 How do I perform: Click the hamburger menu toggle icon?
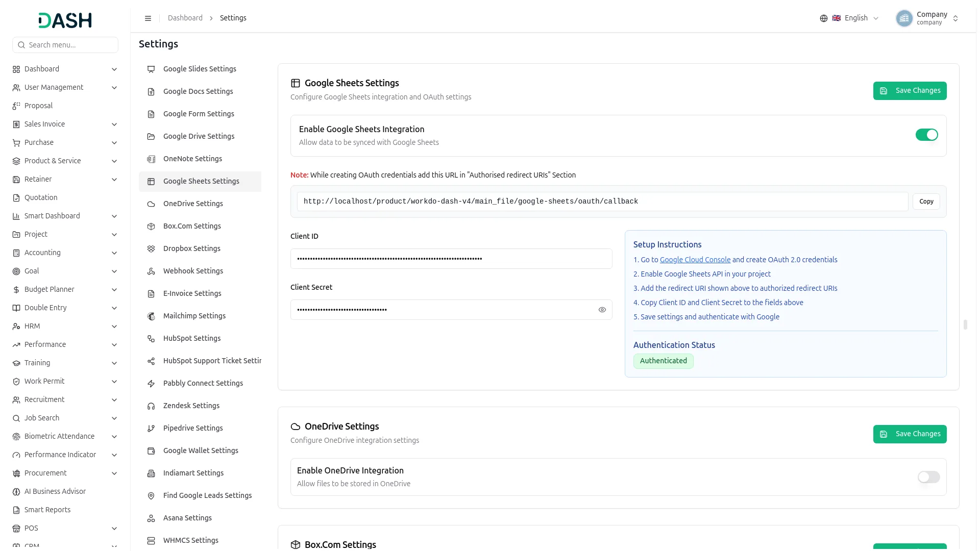pos(148,18)
